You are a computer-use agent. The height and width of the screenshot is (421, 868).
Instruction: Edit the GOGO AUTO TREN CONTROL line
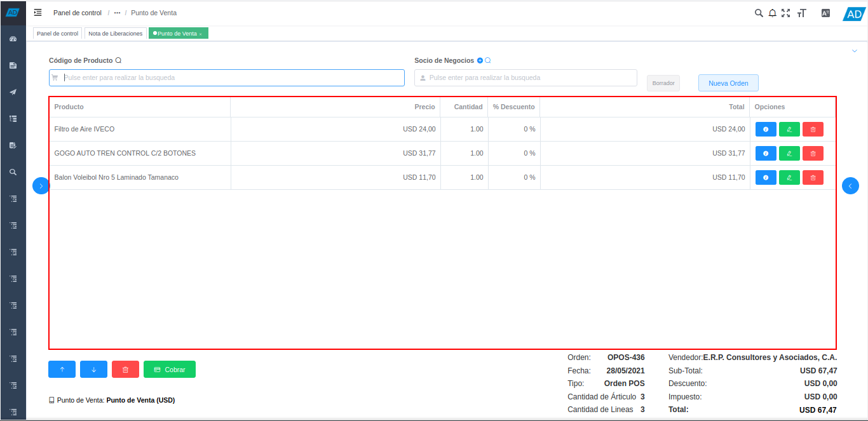tap(789, 154)
